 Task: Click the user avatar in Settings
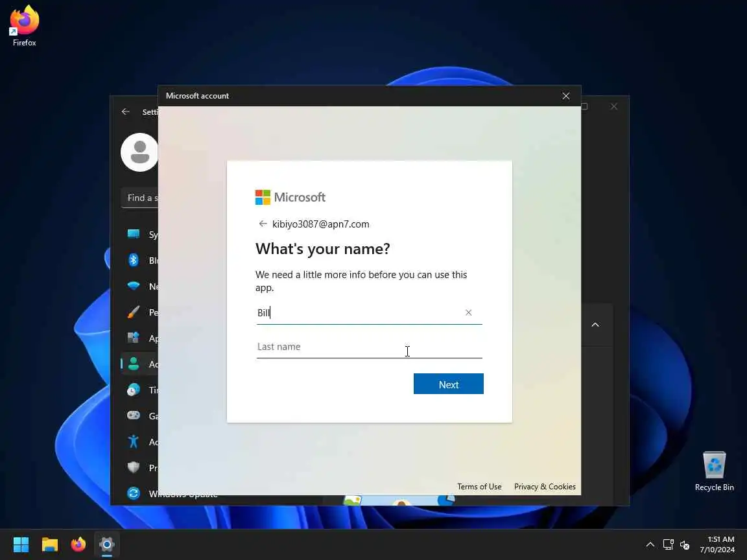(139, 152)
